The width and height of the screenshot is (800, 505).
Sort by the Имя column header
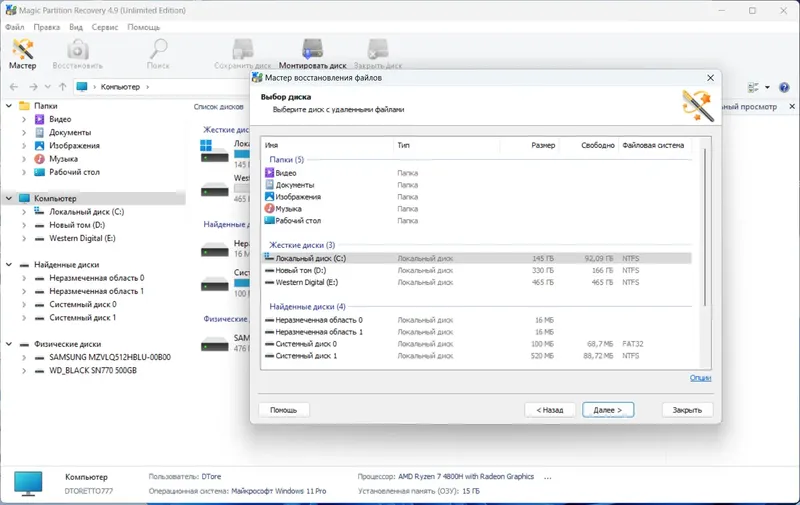(x=328, y=145)
